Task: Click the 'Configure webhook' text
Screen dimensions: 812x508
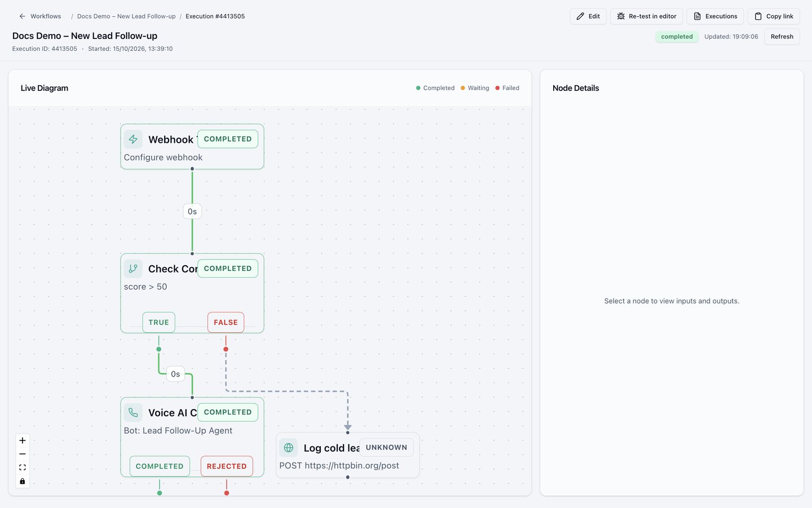Action: click(x=163, y=157)
